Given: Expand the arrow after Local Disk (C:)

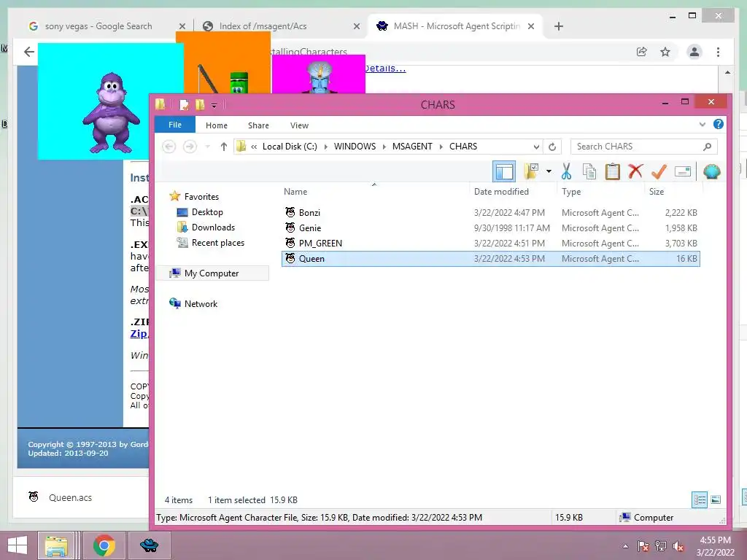Looking at the screenshot, I should click(x=326, y=147).
